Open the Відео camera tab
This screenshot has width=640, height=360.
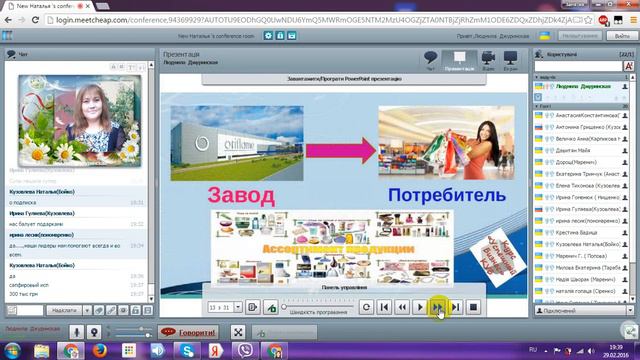(488, 60)
